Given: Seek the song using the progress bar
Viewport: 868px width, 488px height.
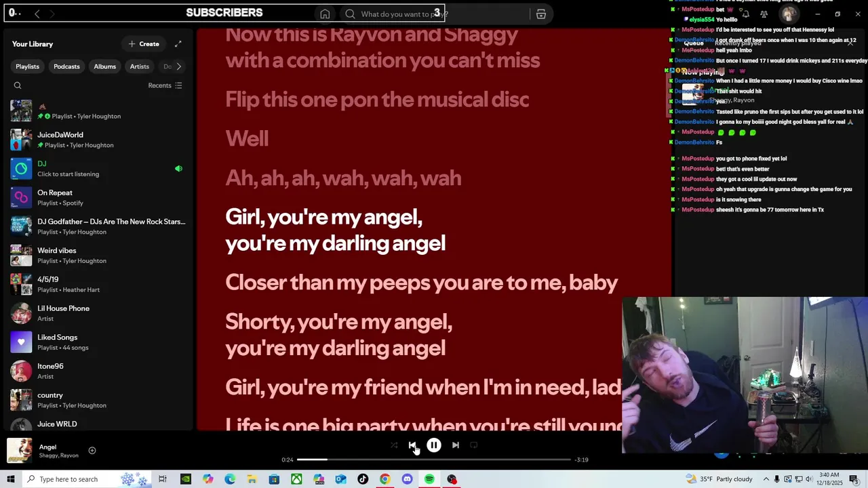Looking at the screenshot, I should 434,460.
